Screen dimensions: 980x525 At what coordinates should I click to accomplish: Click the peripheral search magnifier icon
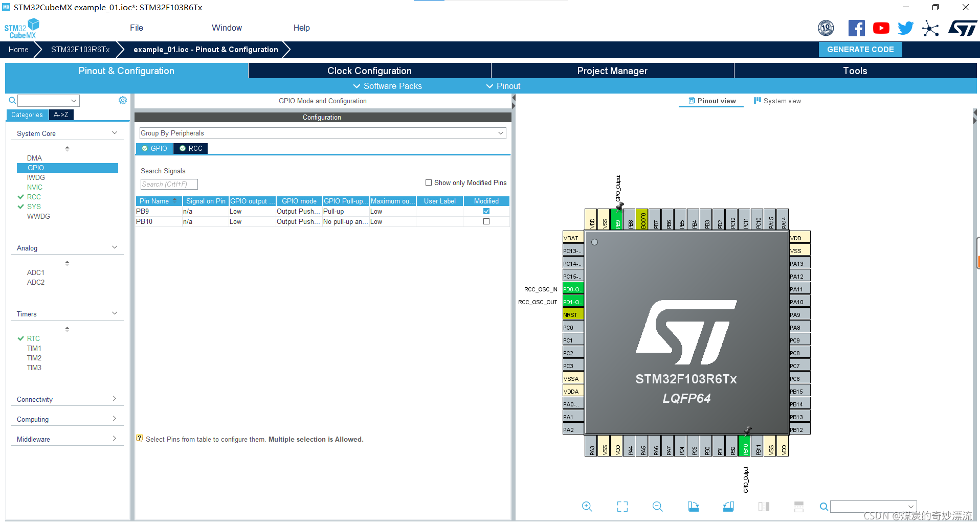click(x=12, y=101)
